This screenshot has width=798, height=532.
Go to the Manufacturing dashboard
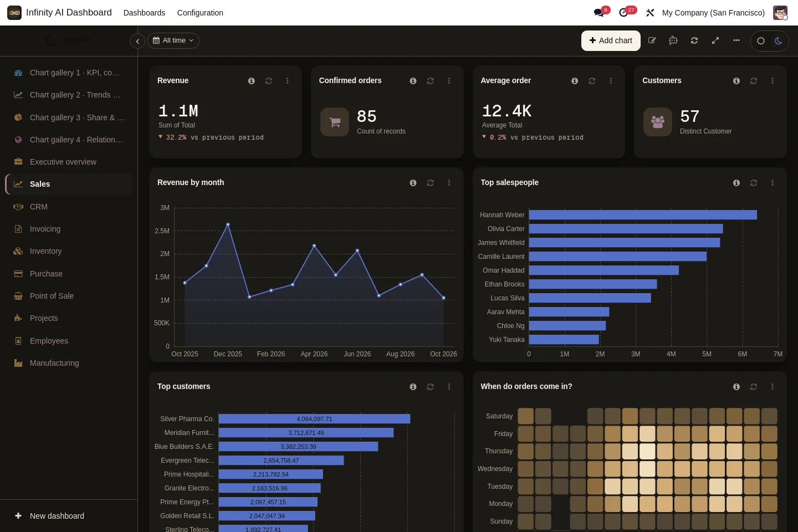(69, 363)
